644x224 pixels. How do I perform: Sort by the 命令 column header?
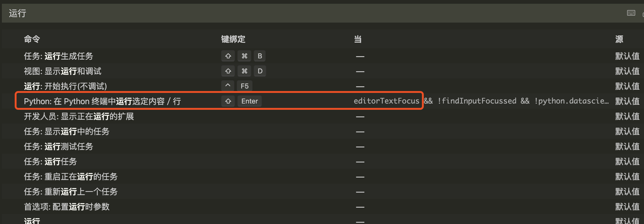(31, 39)
